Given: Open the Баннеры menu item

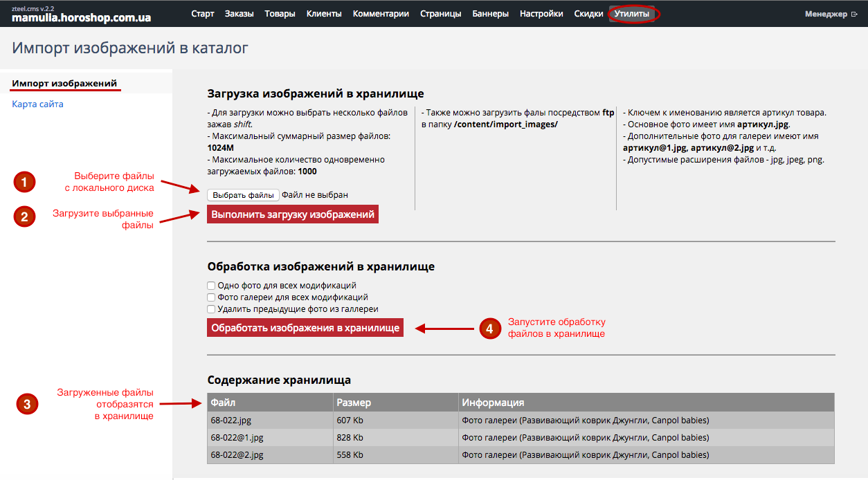Looking at the screenshot, I should (x=491, y=14).
